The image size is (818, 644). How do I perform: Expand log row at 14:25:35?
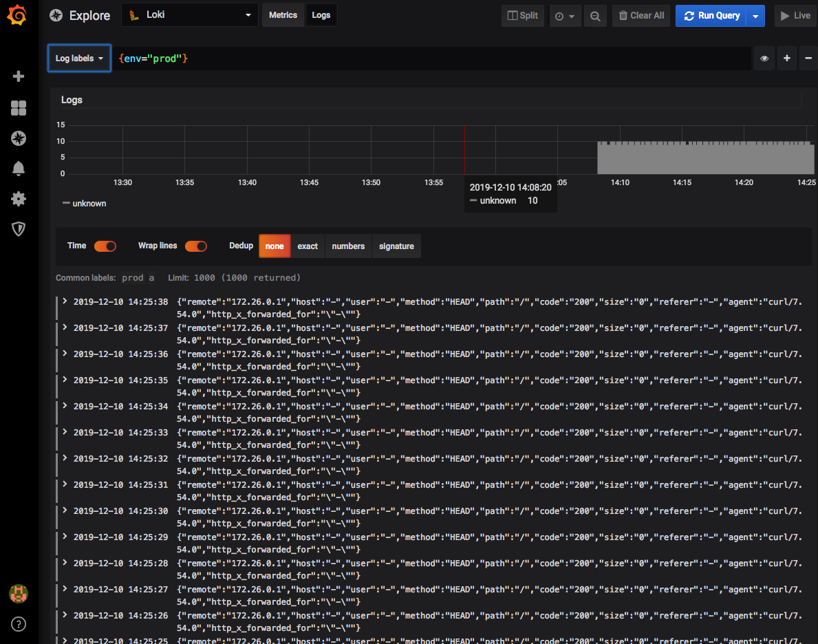coord(65,379)
